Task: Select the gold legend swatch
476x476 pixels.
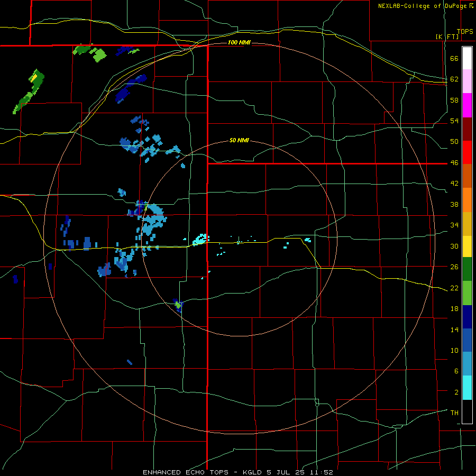Action: (x=467, y=224)
